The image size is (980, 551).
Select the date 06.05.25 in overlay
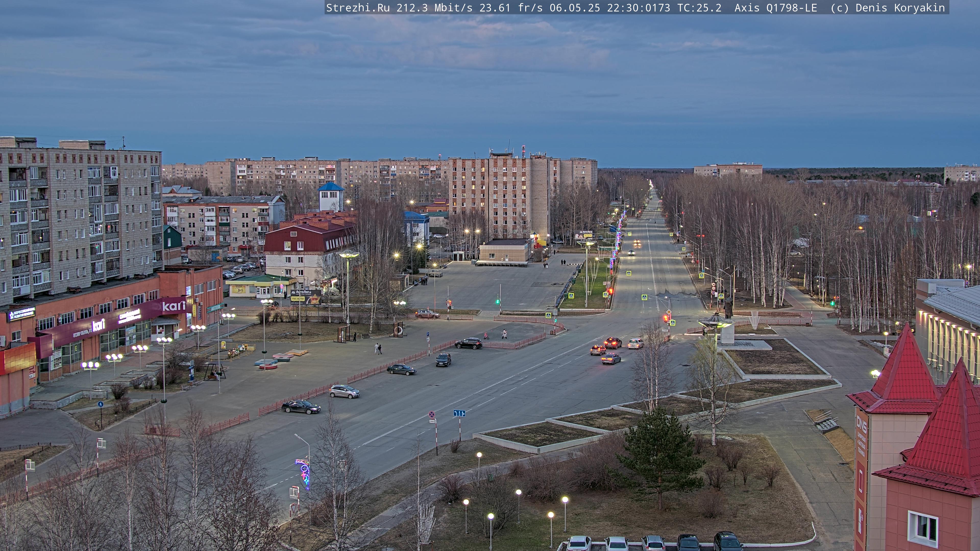[575, 8]
